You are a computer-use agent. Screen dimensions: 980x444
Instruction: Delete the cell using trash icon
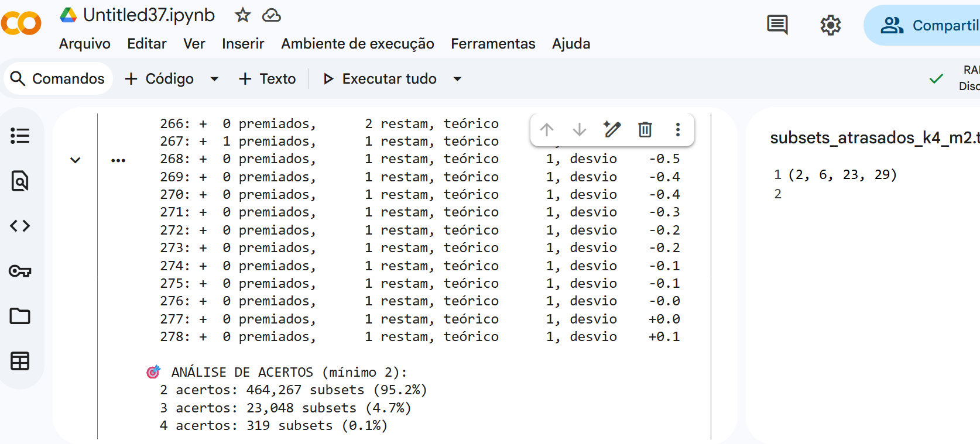645,129
